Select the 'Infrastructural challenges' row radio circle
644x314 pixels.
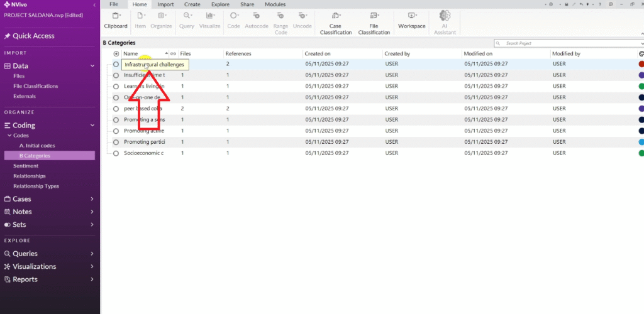point(116,64)
